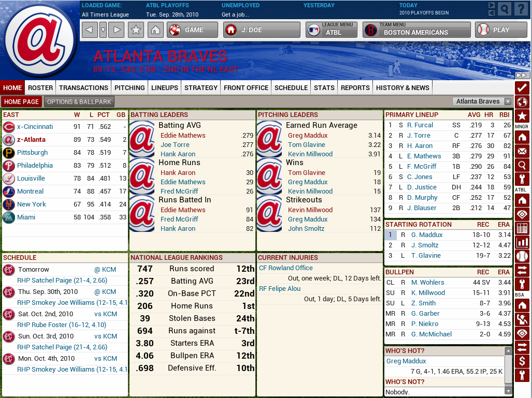This screenshot has height=398, width=532.
Task: Click the PLAY button
Action: coord(501,30)
